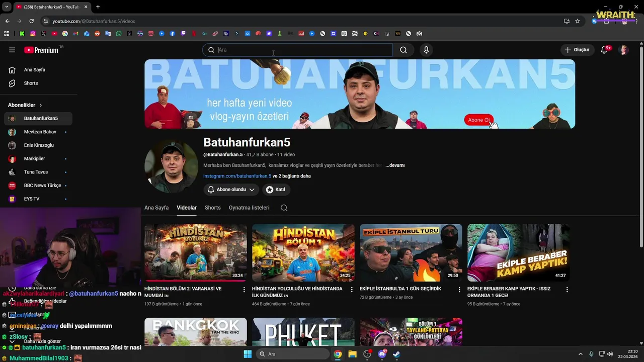
Task: Go back in Chrome browser
Action: point(7,21)
